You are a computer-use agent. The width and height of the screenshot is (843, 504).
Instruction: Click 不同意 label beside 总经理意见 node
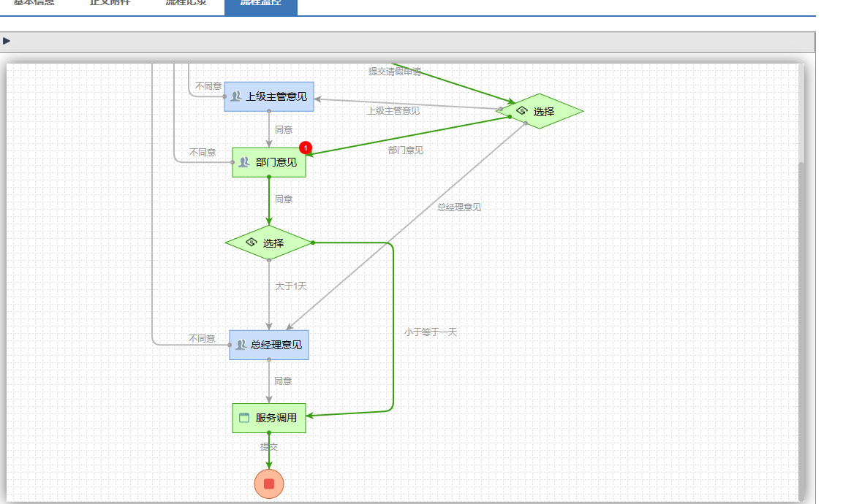point(202,338)
